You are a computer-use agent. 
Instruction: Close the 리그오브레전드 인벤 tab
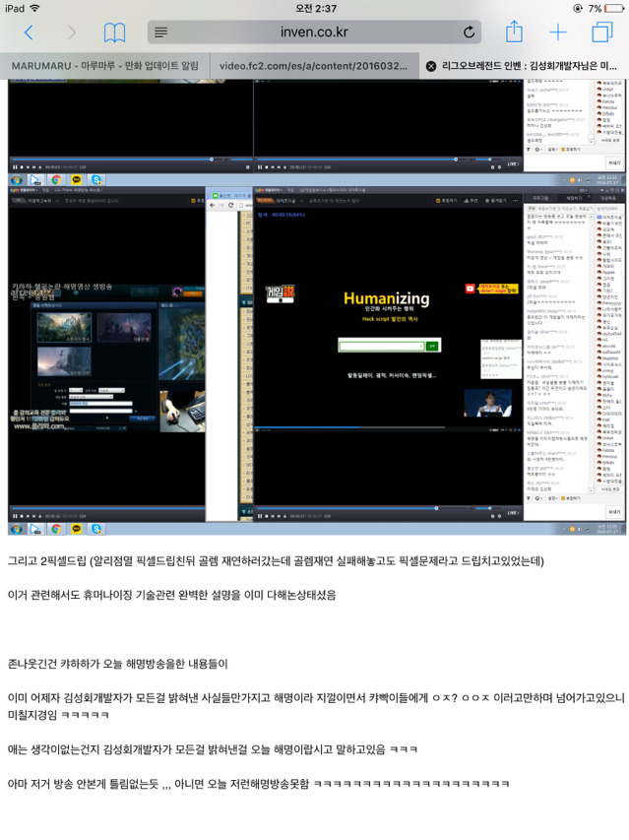[x=431, y=66]
